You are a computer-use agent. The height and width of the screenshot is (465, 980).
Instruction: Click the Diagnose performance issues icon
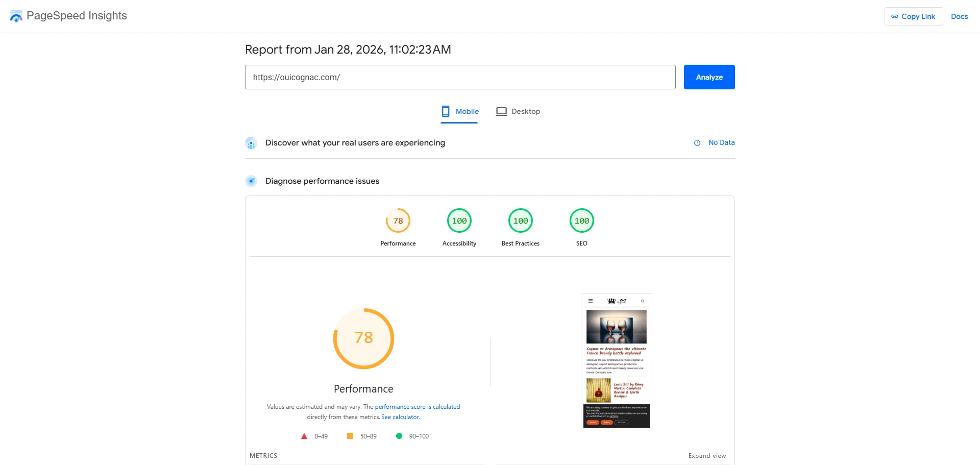(x=251, y=181)
